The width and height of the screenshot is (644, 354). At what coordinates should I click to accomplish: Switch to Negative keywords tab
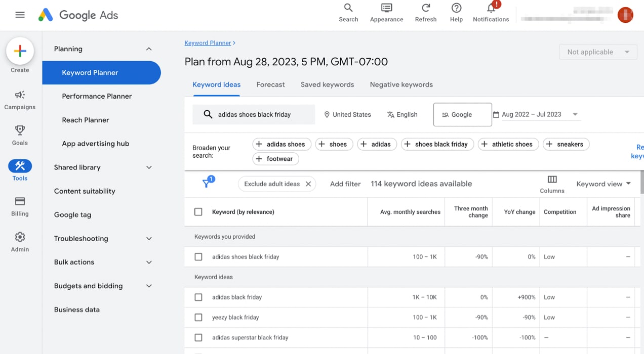pos(401,85)
